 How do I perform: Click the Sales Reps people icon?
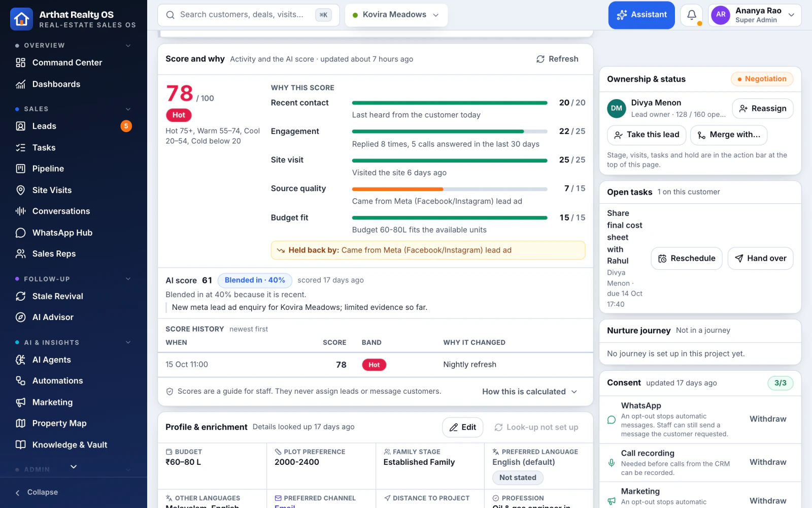20,253
